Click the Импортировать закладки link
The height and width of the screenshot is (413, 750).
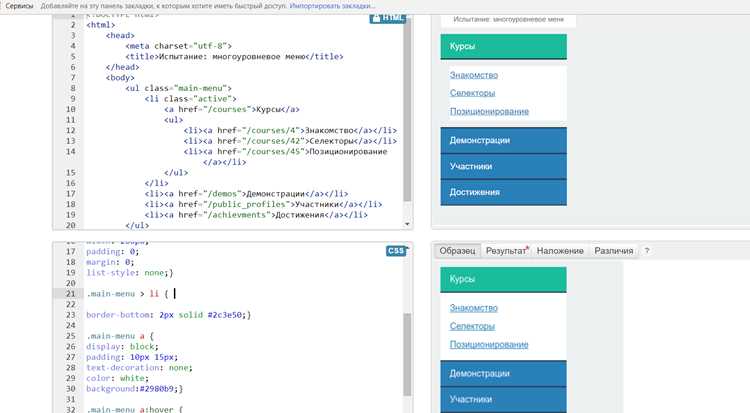(332, 6)
